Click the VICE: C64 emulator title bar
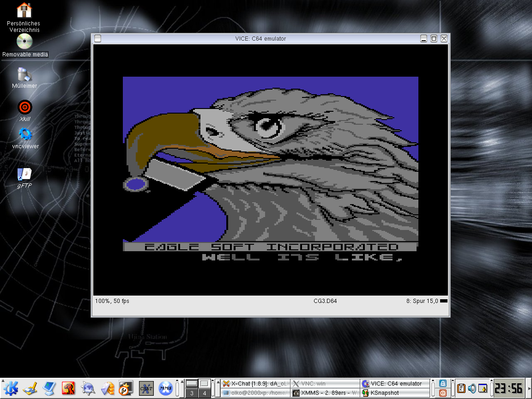This screenshot has height=399, width=532. (x=260, y=39)
